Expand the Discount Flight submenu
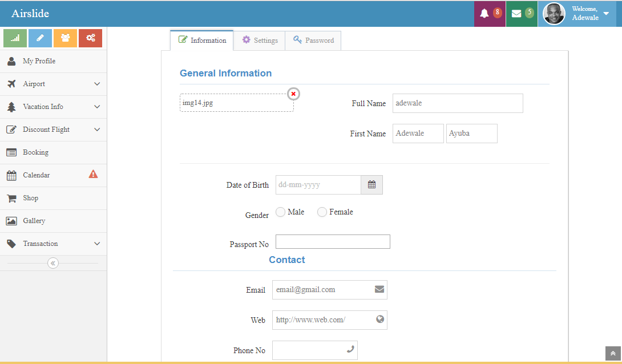Viewport: 622px width, 364px height. 54,130
